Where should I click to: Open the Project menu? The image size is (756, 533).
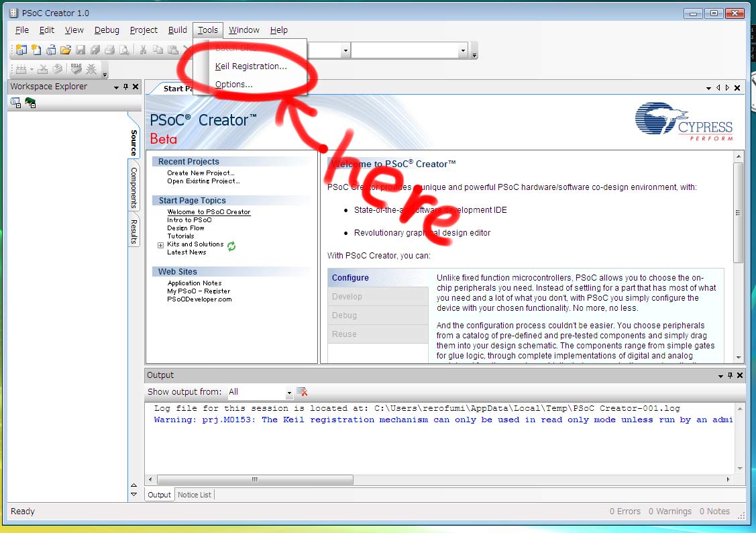144,30
